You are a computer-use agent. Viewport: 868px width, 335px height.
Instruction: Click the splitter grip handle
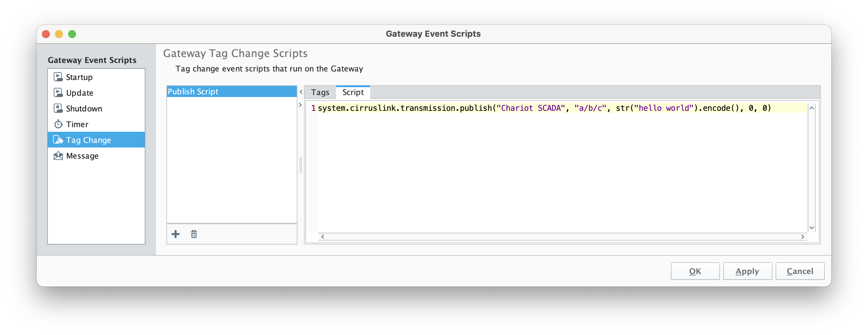(x=301, y=165)
